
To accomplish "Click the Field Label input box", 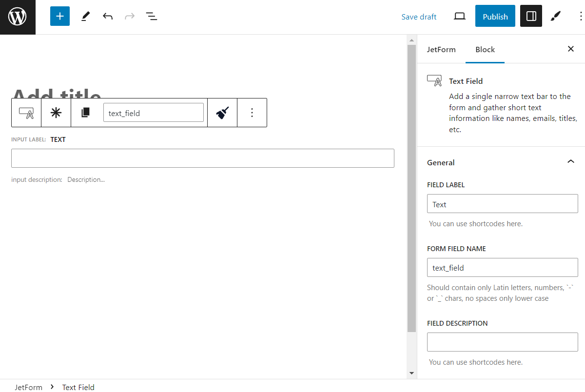I will click(502, 203).
